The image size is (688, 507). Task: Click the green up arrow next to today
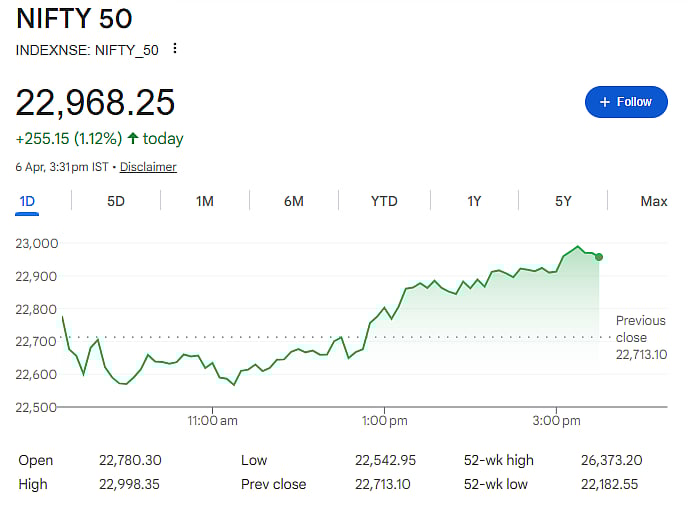pyautogui.click(x=133, y=139)
